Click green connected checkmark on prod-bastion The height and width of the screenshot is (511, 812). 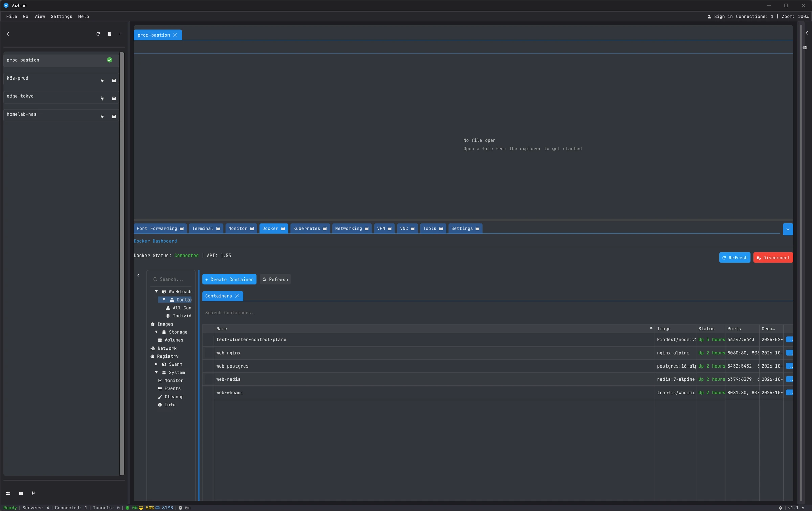(x=110, y=60)
